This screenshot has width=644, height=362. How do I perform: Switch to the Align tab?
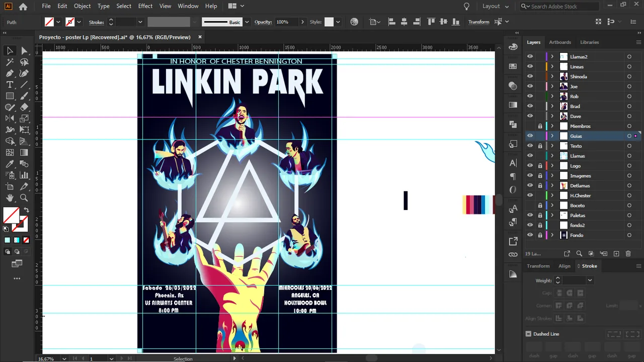pos(565,266)
